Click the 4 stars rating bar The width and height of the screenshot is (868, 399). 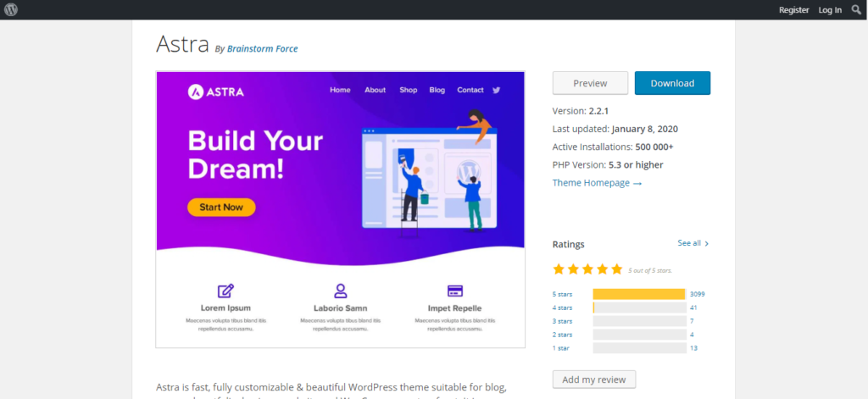coord(639,308)
